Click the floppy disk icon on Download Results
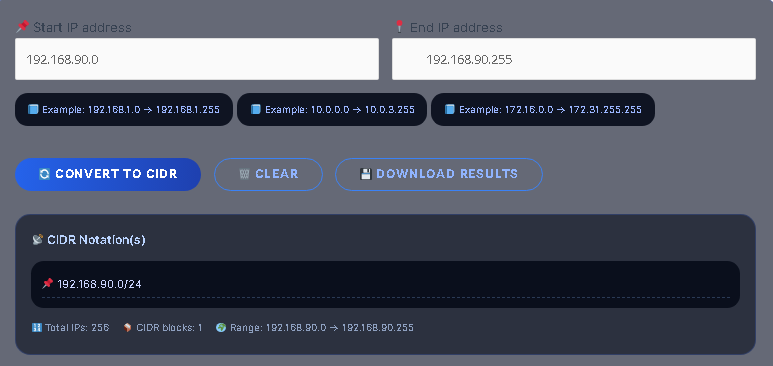773x366 pixels. 365,174
